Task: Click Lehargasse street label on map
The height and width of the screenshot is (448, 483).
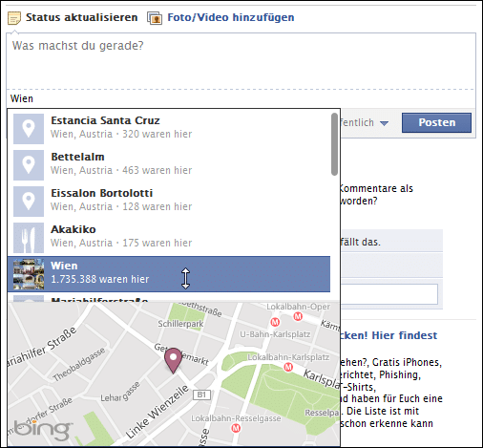Action: [x=120, y=393]
